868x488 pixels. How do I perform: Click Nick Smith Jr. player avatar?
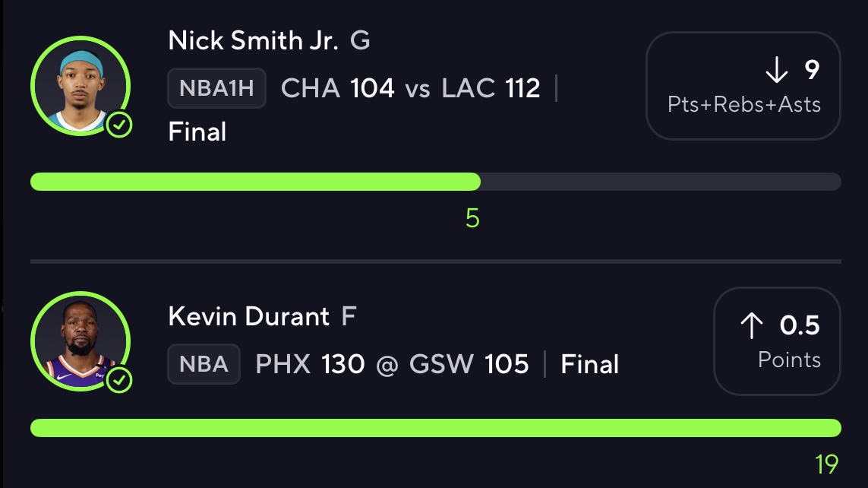coord(80,86)
